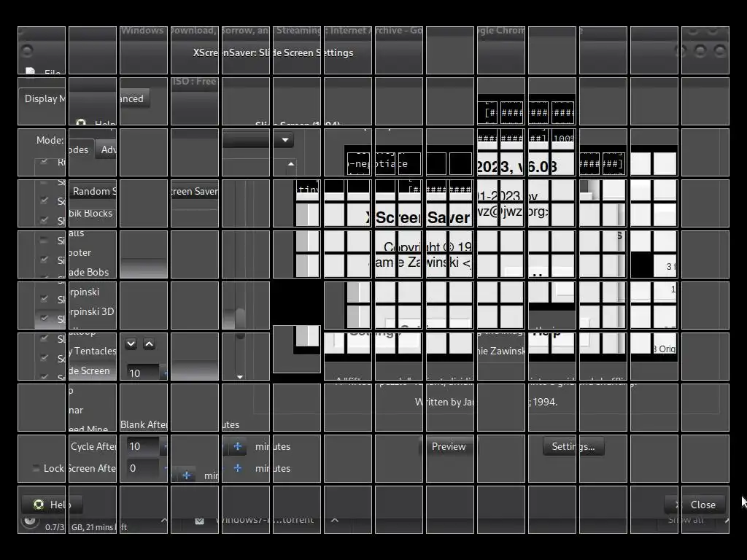The image size is (747, 560).
Task: Select 'Random S' dropdown entry
Action: click(x=93, y=192)
